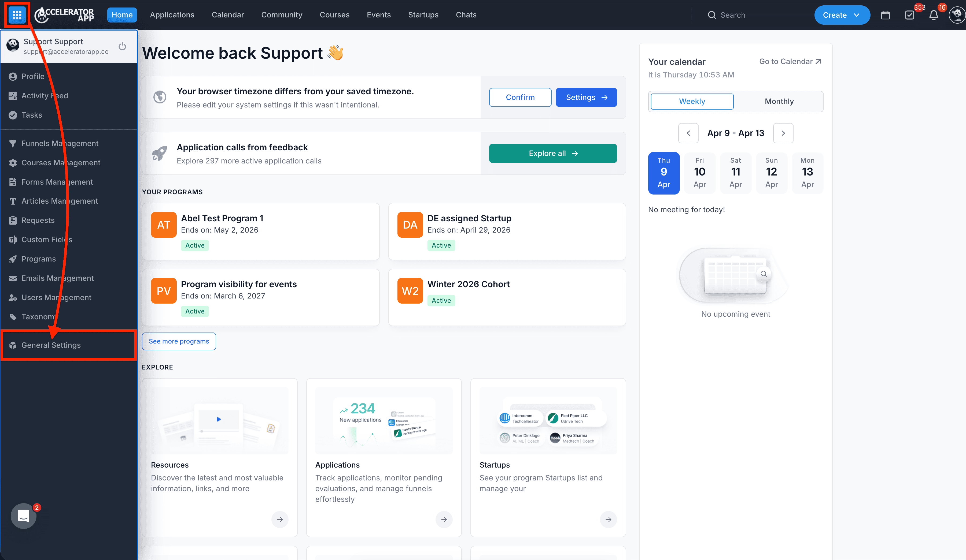Switch calendar to Weekly view
Screen dimensions: 966x560
(692, 102)
